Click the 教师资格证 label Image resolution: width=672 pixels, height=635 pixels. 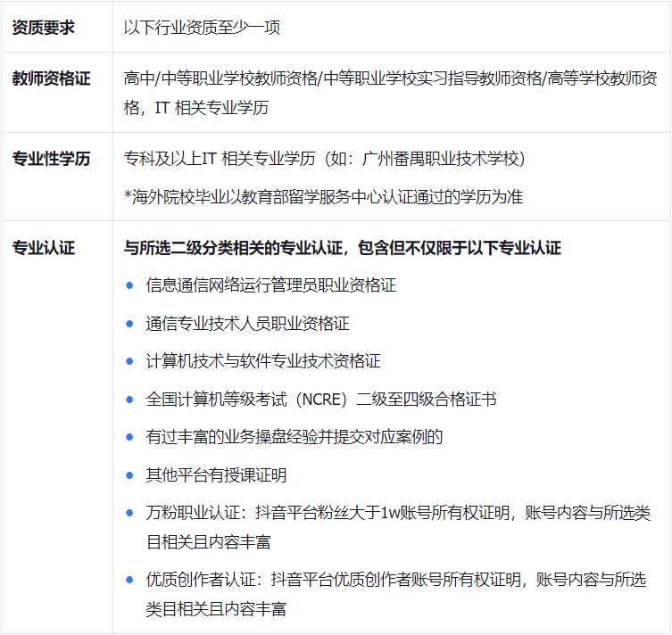tap(51, 78)
